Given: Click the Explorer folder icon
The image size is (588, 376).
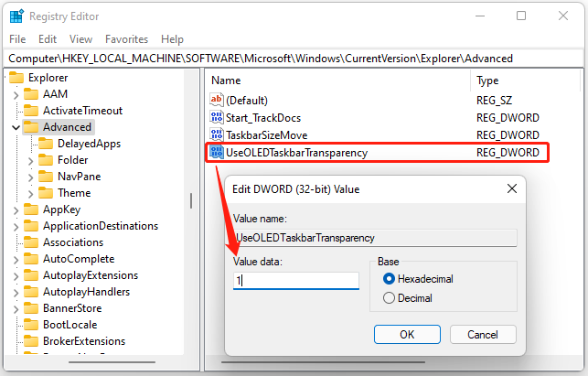Looking at the screenshot, I should [16, 78].
